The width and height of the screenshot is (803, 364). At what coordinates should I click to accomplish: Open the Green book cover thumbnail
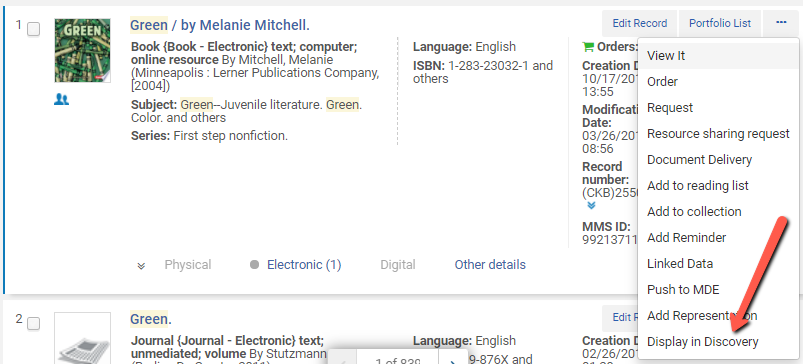click(x=82, y=51)
